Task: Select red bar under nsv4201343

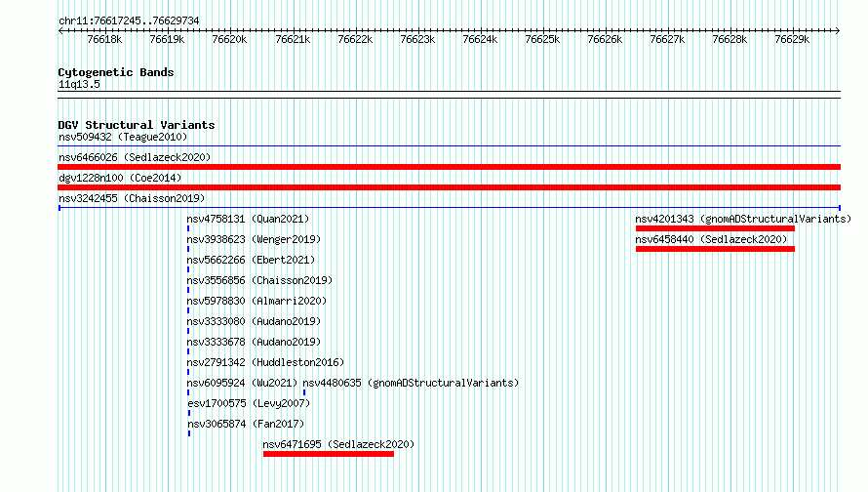Action: 715,228
